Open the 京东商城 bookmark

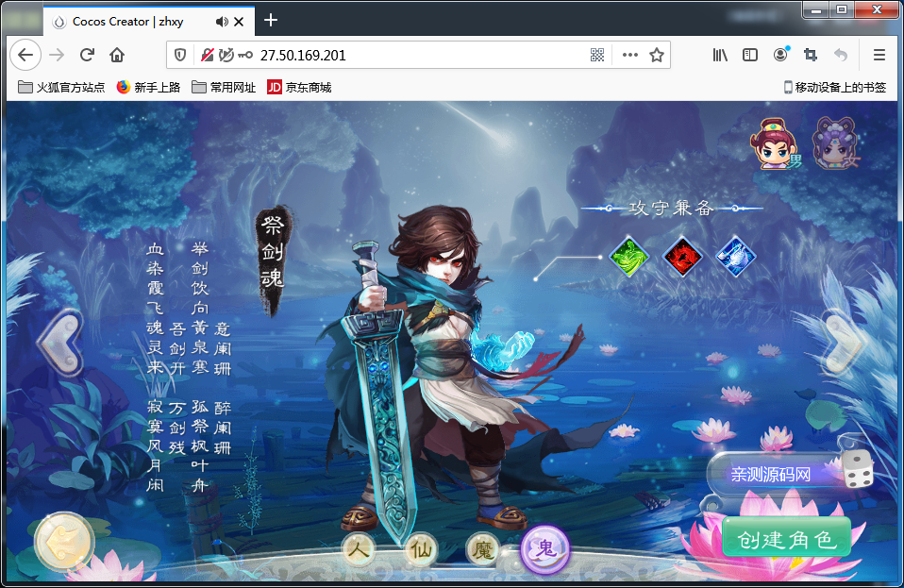click(x=299, y=88)
